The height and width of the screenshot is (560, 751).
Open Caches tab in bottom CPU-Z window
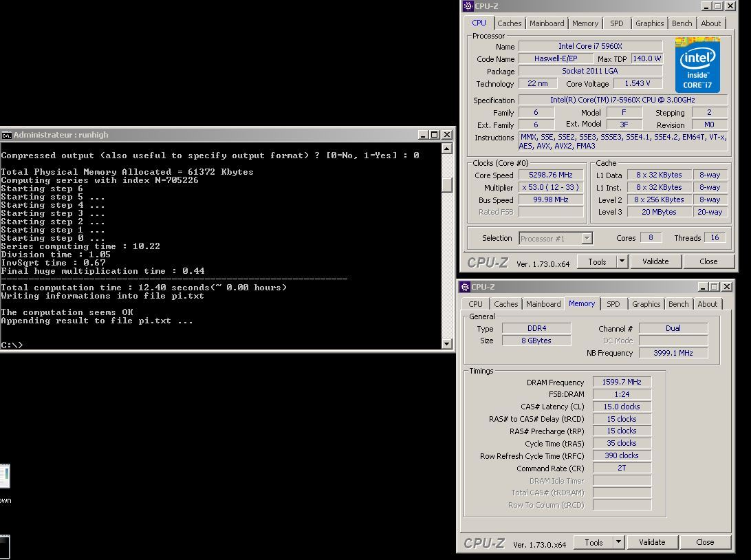(x=505, y=303)
